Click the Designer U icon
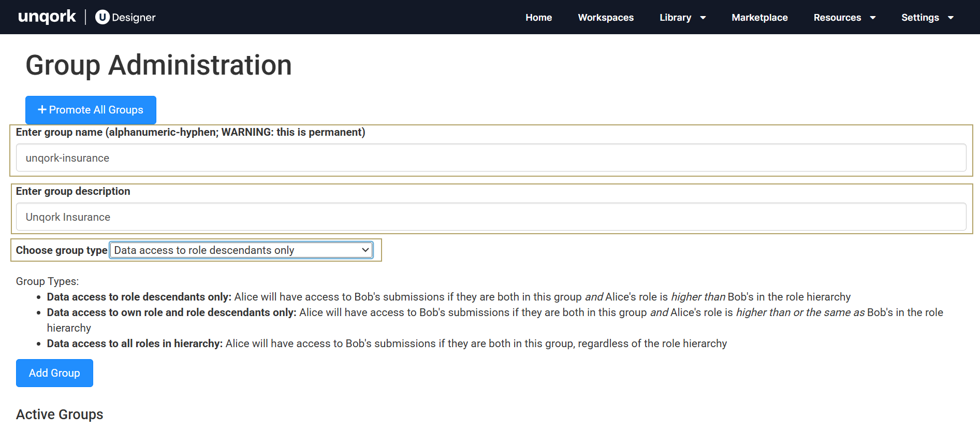Viewport: 980px width, 428px height. [x=103, y=17]
